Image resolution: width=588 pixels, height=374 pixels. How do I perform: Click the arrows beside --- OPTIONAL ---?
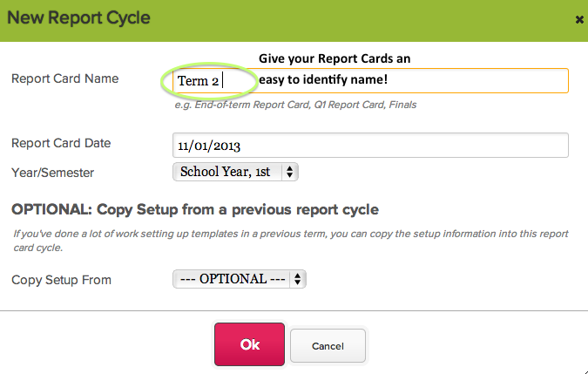[x=298, y=279]
